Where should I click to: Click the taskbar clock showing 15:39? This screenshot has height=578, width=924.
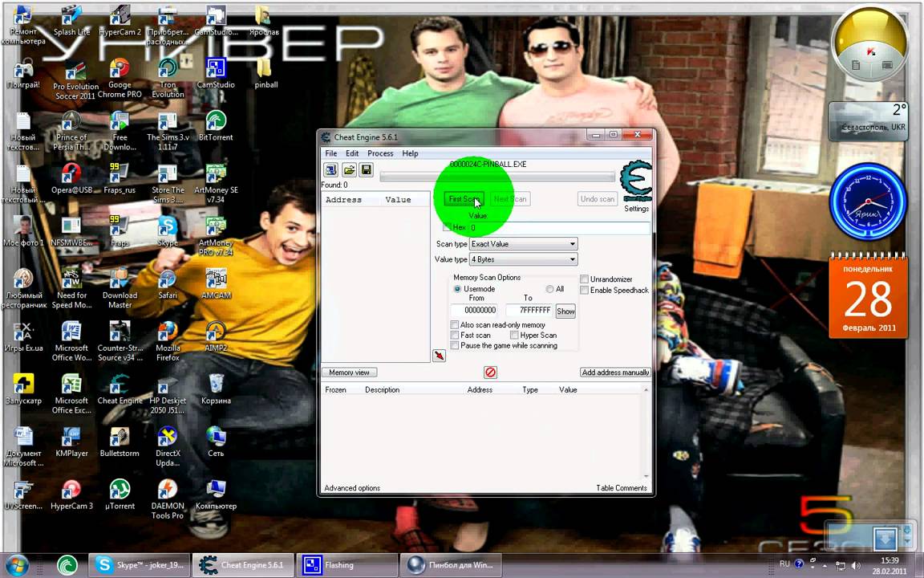pyautogui.click(x=890, y=565)
